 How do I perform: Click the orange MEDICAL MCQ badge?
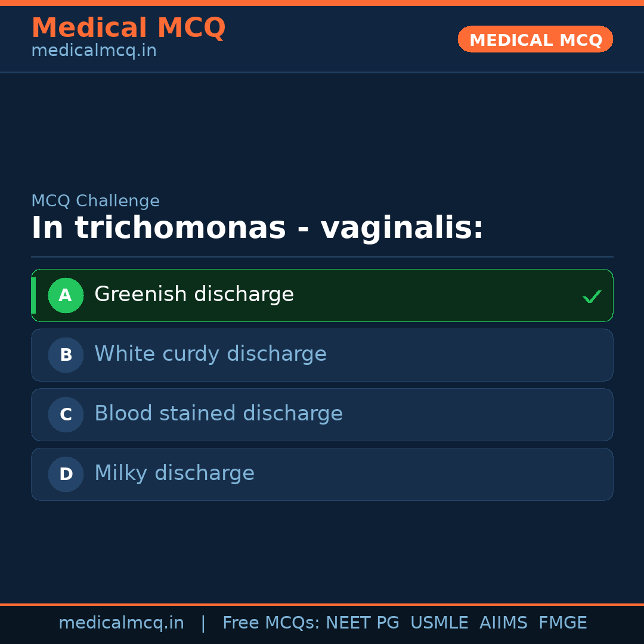coord(535,39)
